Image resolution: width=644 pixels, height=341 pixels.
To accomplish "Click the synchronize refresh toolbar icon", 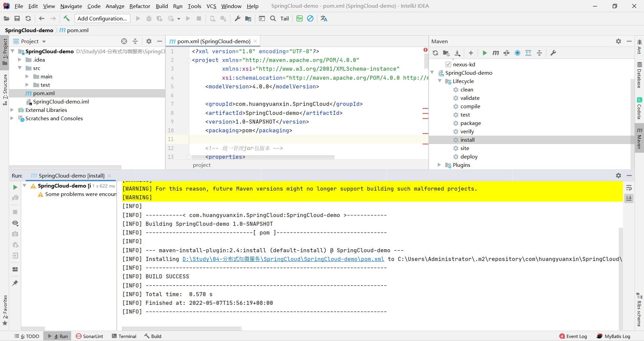I will click(x=28, y=18).
